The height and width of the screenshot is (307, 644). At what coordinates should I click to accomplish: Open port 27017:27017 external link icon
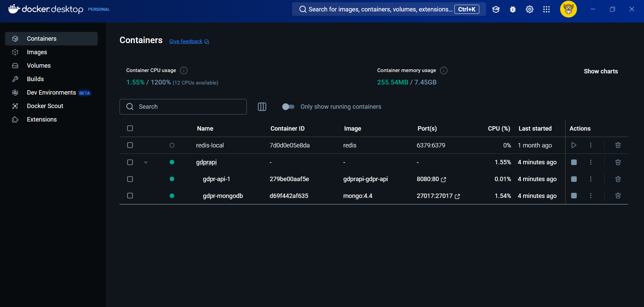457,196
